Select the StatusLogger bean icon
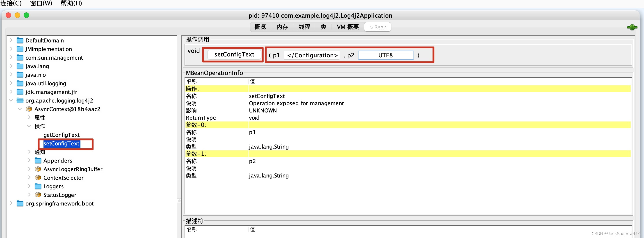The image size is (644, 238). click(x=38, y=195)
